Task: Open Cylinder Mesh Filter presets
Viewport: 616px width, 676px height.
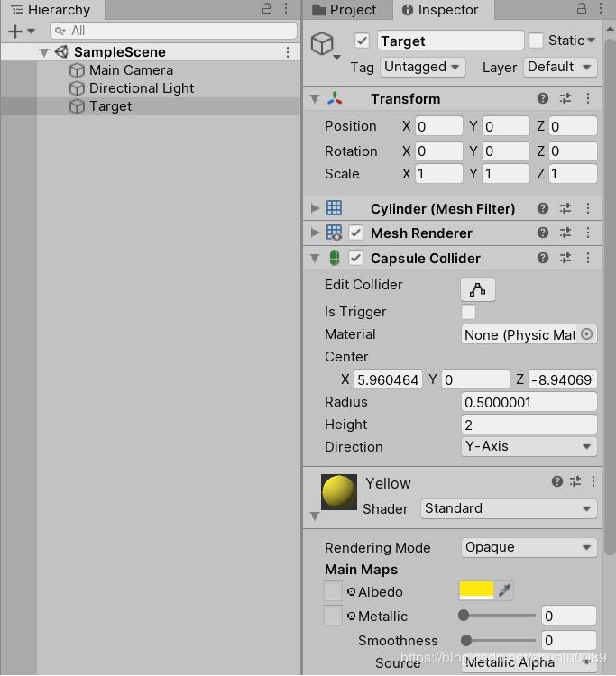Action: 565,209
